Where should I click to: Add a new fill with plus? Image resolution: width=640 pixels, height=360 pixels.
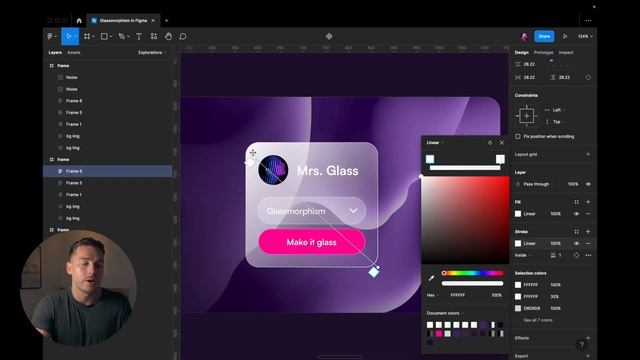coord(588,202)
